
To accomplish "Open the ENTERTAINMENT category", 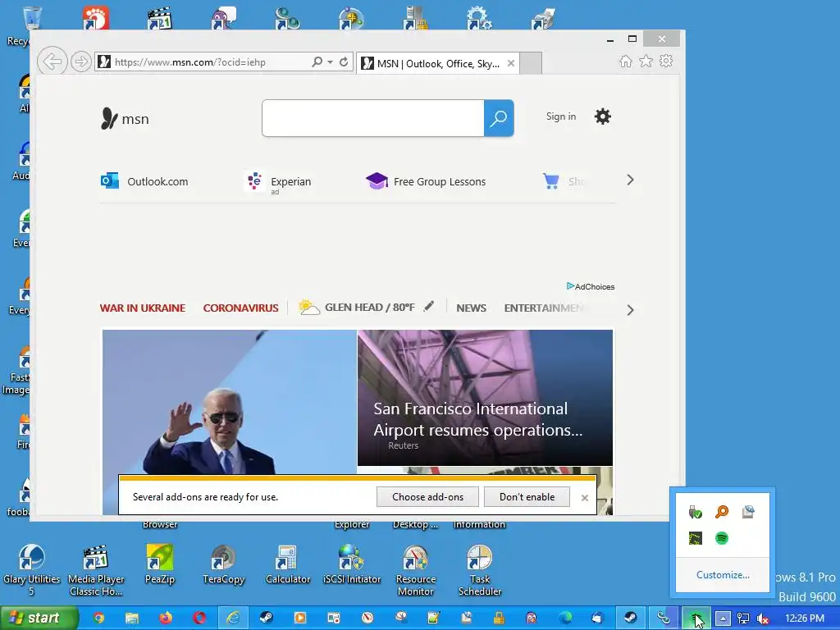I will click(x=544, y=308).
